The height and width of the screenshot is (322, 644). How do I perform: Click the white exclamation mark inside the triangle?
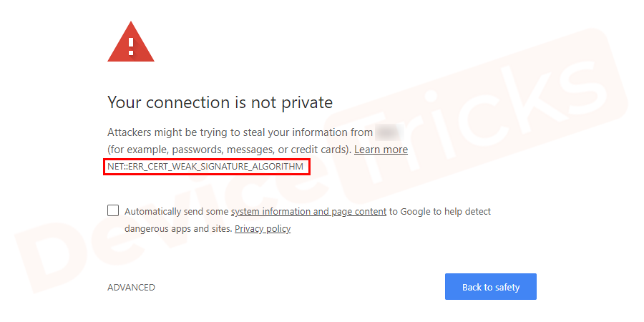pos(131,46)
